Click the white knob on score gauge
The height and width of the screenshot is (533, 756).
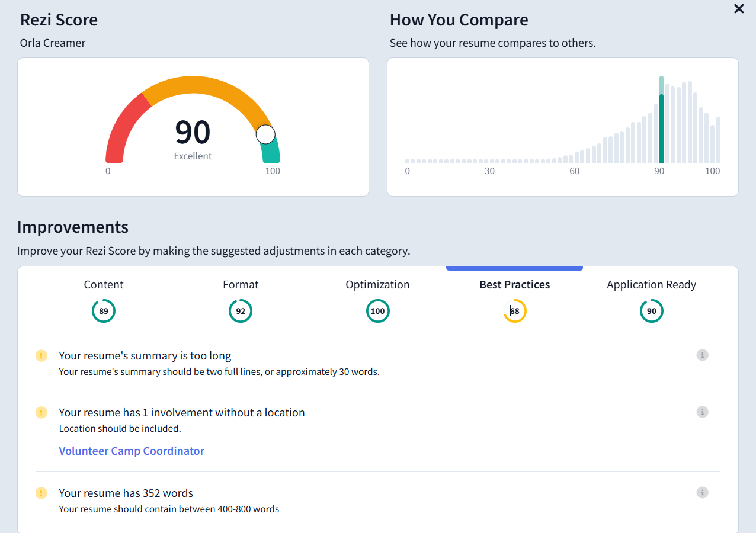265,134
